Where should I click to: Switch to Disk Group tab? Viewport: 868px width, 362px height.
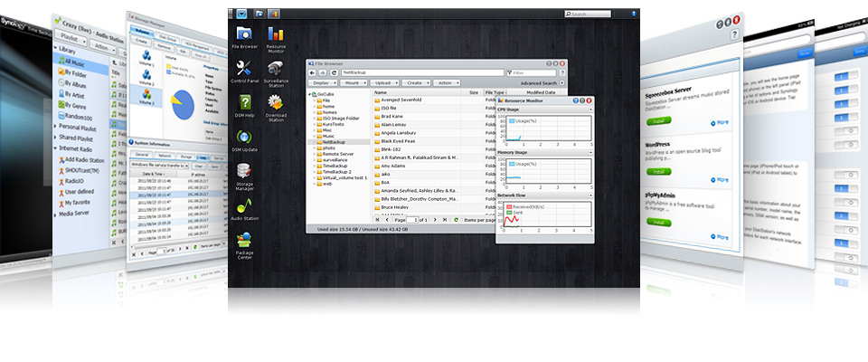(x=168, y=38)
